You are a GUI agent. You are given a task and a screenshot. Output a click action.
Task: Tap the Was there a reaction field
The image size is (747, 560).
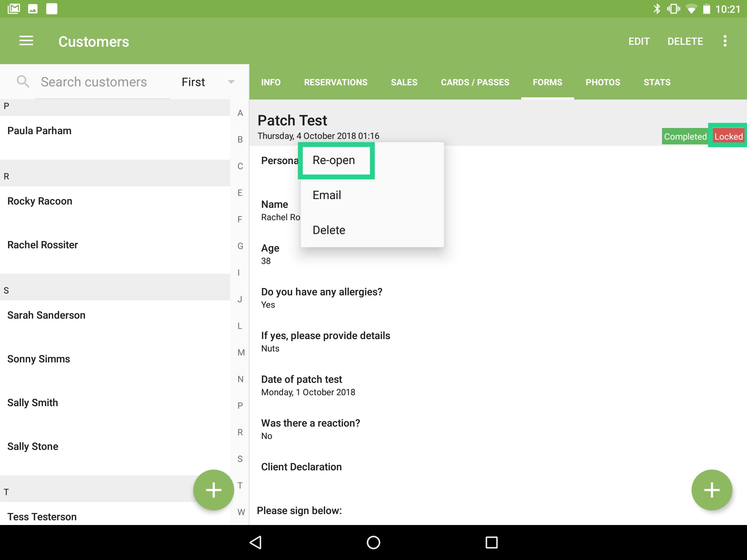310,429
